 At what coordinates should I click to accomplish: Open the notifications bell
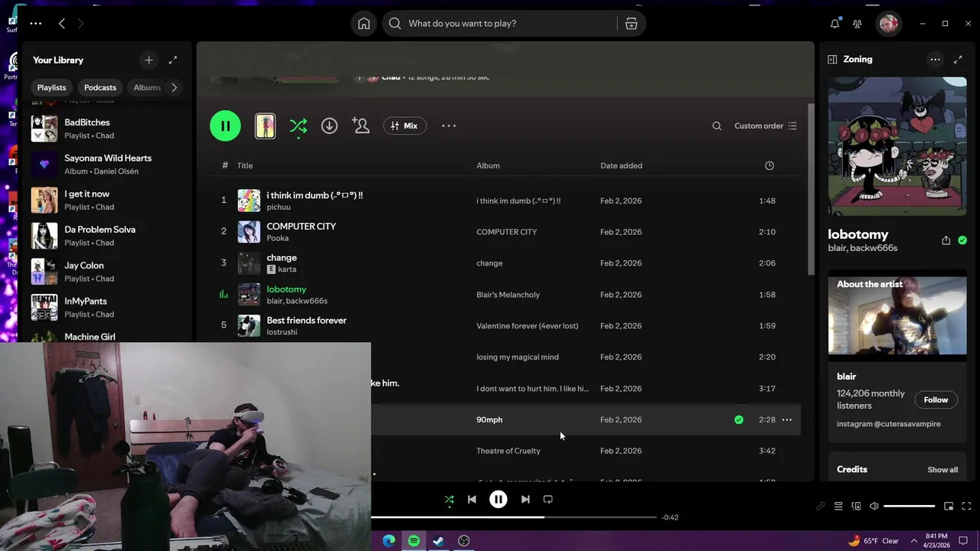(x=835, y=24)
